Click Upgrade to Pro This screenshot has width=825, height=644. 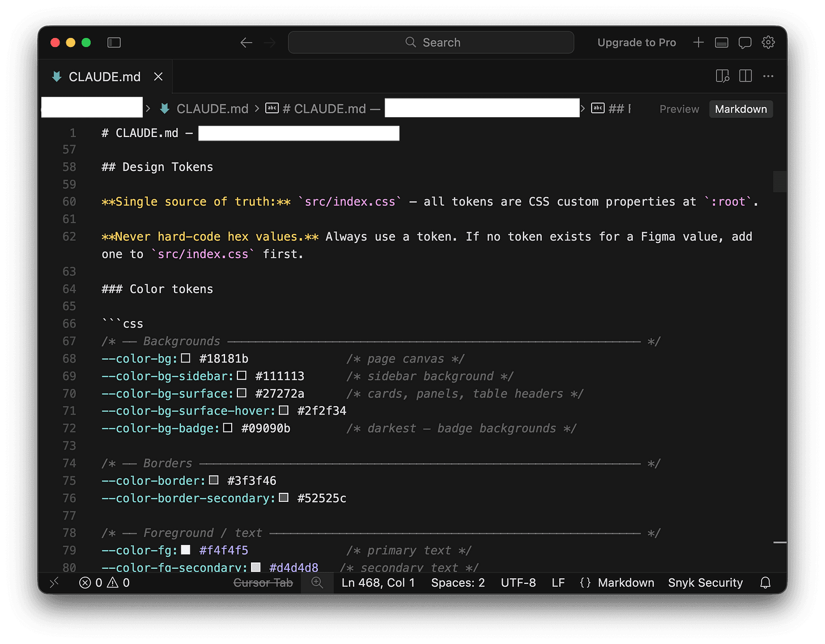[x=636, y=42]
